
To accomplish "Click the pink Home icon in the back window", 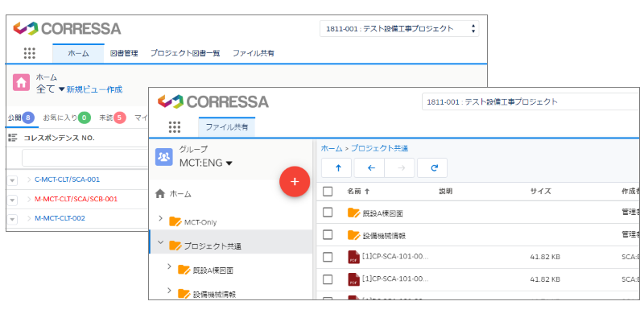I will tap(22, 82).
